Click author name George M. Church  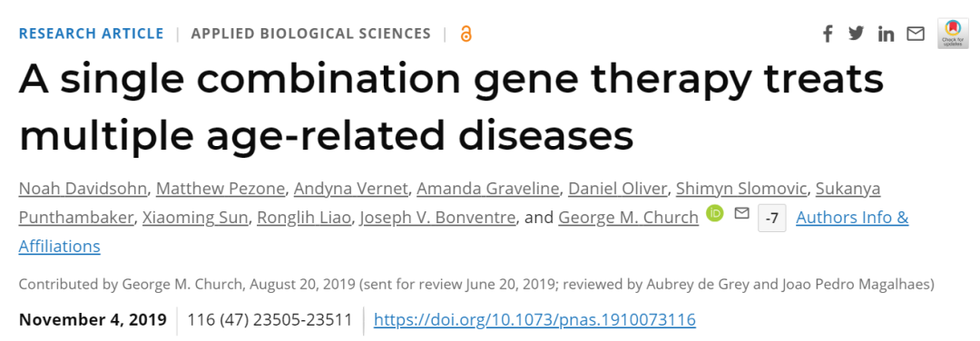tap(628, 218)
